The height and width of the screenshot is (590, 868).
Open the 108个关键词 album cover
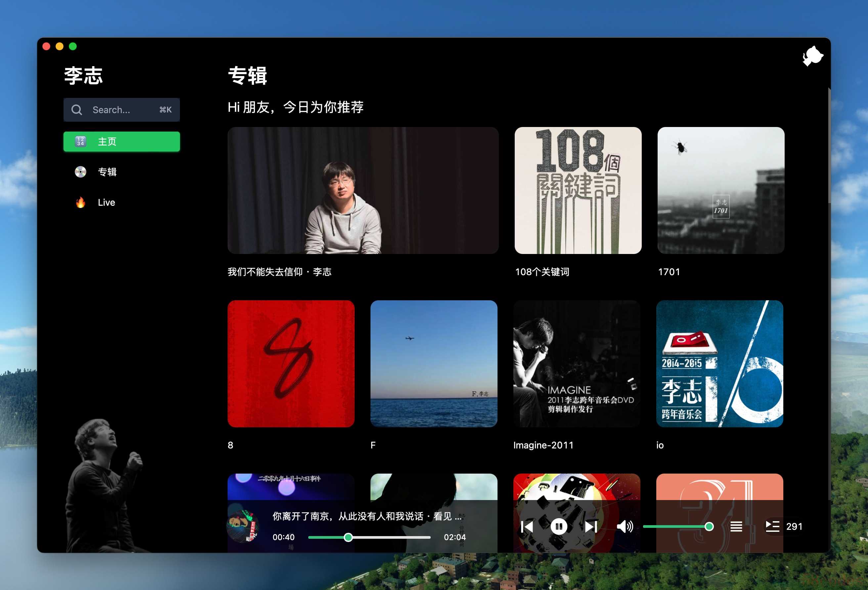[578, 190]
